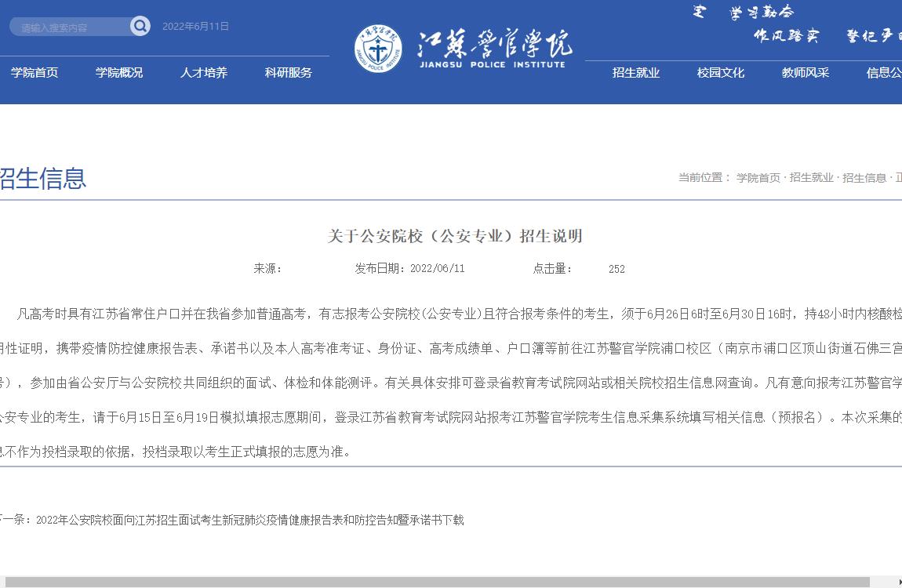Screen dimensions: 902x588
Task: Click the publish date 2022/06/11
Action: coord(437,268)
